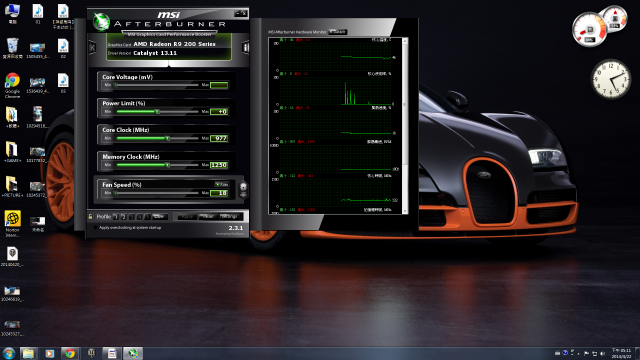
Task: Click the expand tab below the graphics card info
Action: click(x=169, y=64)
